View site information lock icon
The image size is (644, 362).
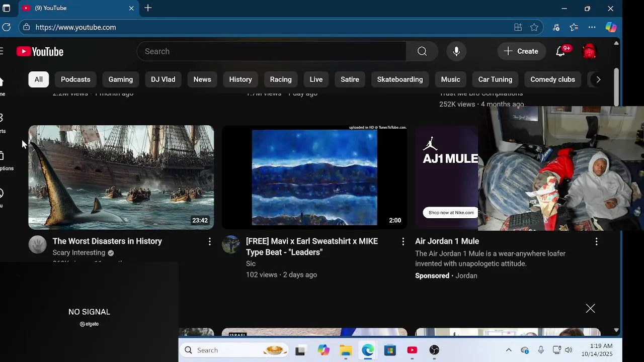[26, 27]
